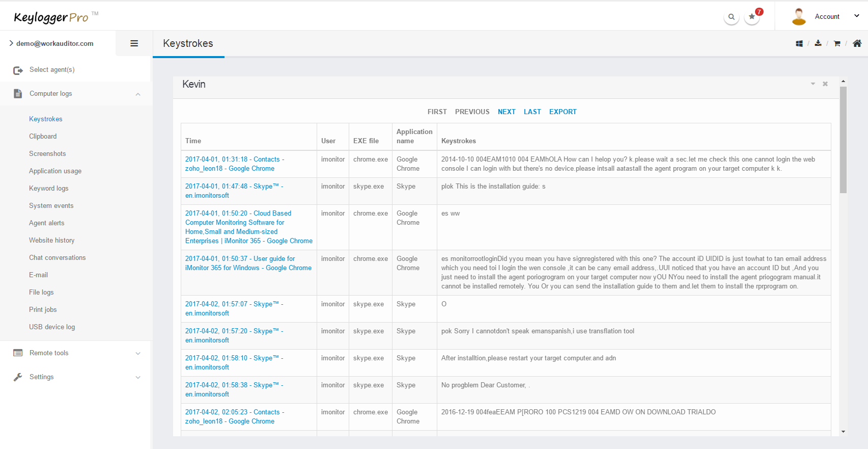Open the Account dropdown menu
The width and height of the screenshot is (868, 449).
827,16
